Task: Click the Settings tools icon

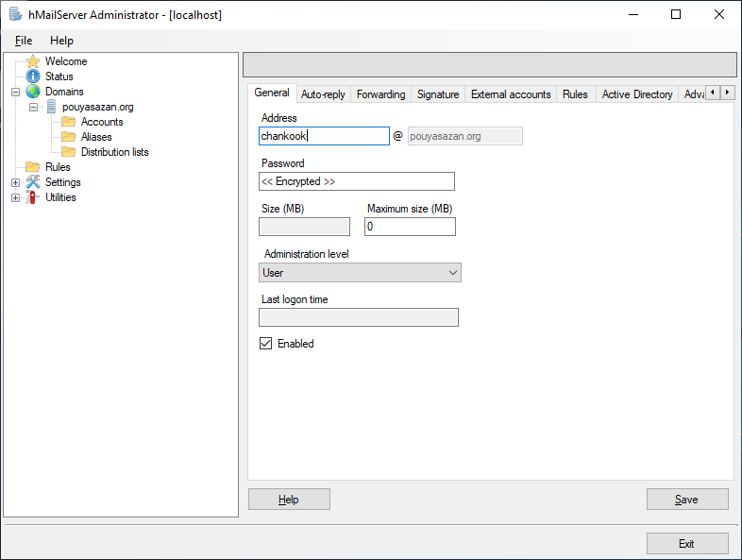Action: pyautogui.click(x=33, y=182)
